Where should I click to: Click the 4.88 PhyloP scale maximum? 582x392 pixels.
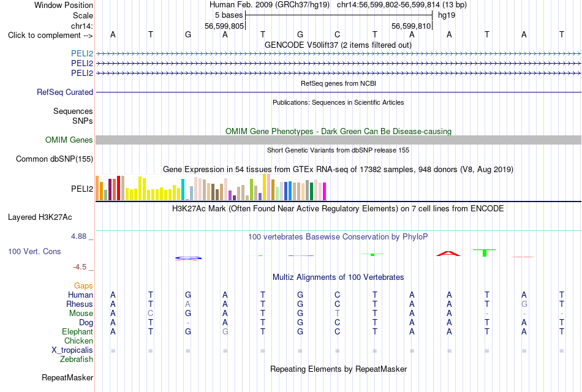coord(78,236)
